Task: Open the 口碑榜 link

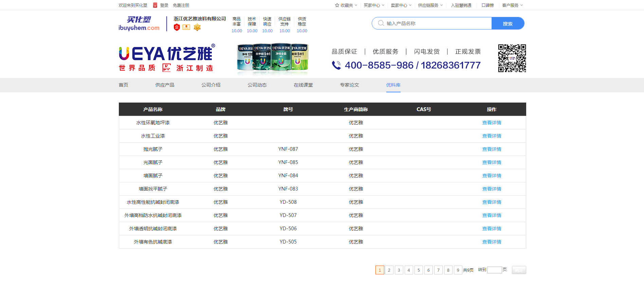Action: point(487,5)
